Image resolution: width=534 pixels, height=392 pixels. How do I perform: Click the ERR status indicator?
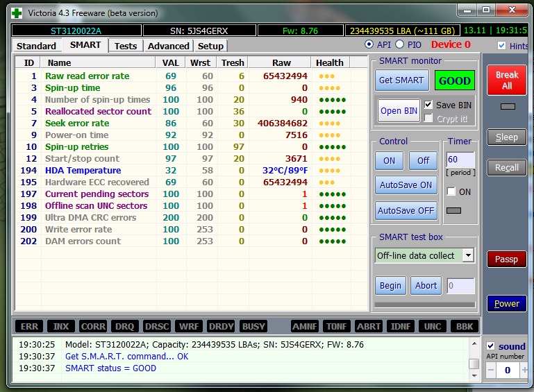pyautogui.click(x=29, y=327)
